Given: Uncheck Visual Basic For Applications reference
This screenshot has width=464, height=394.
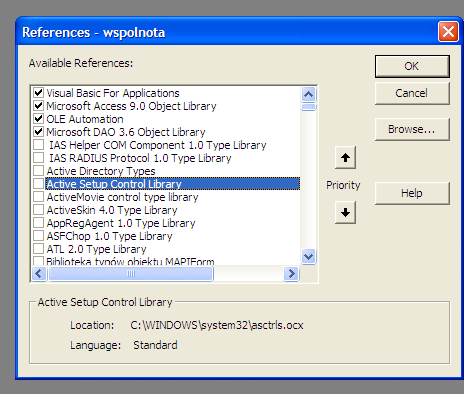Looking at the screenshot, I should click(38, 92).
